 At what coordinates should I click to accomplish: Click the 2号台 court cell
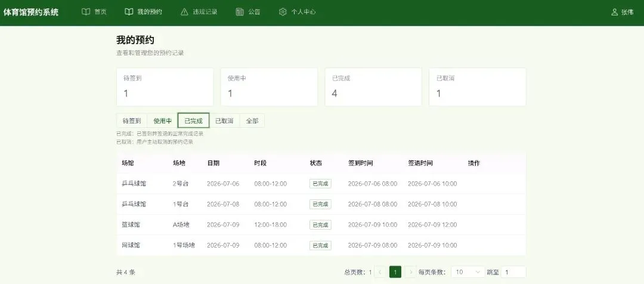pyautogui.click(x=181, y=184)
